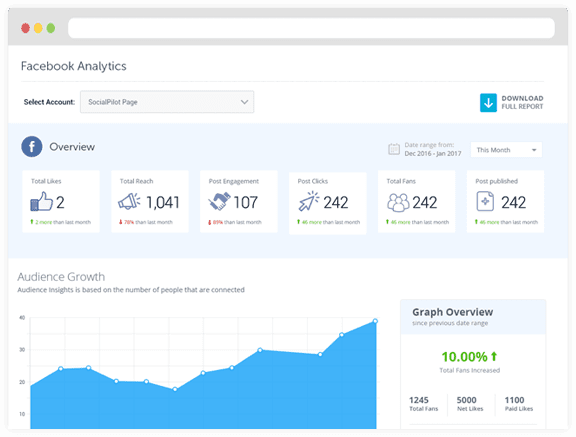Click the Select Account label
Viewport: 576px width, 437px height.
pos(49,102)
